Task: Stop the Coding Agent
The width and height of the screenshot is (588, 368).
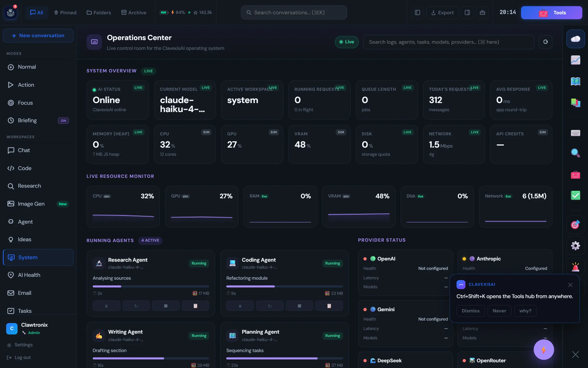Action: (x=299, y=306)
